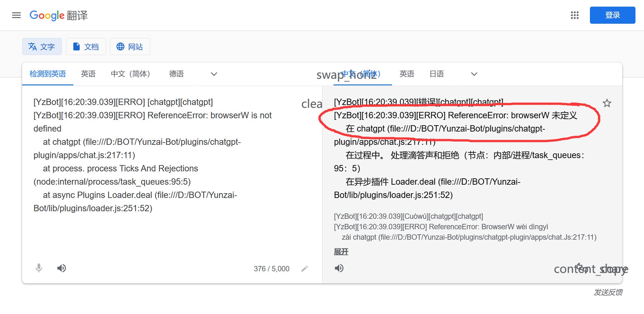Switch to the 网站 tab
Screen dimensions: 644x314
click(130, 46)
